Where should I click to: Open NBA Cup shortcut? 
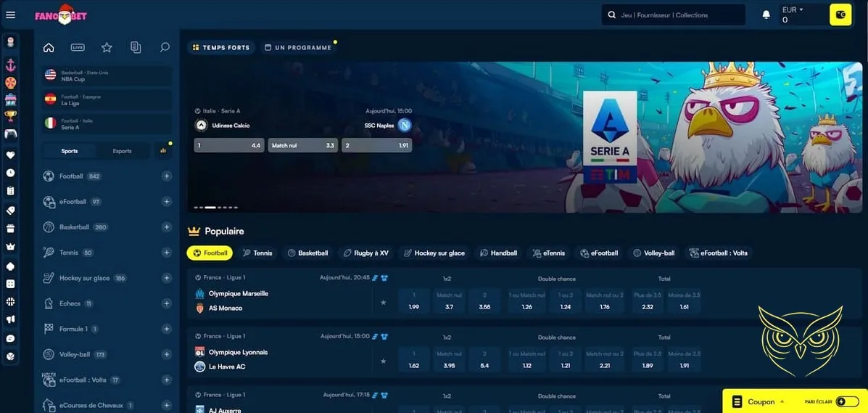[x=107, y=76]
